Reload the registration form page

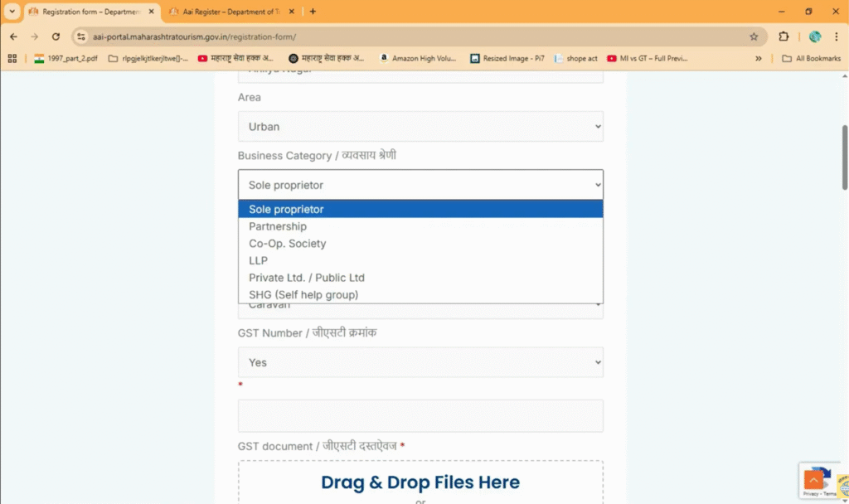56,36
